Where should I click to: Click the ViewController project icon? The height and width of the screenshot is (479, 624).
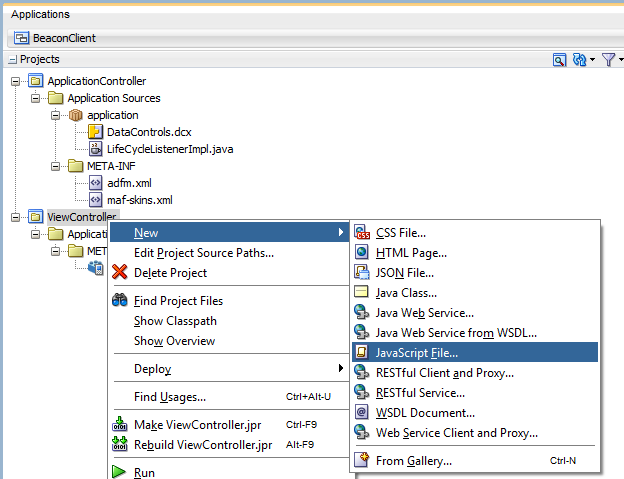(35, 217)
